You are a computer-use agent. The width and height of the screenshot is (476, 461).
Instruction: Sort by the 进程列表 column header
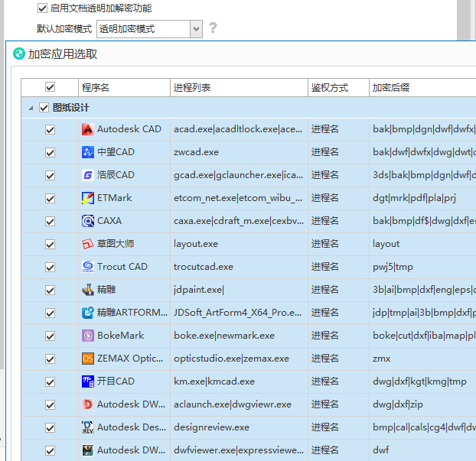tap(239, 88)
